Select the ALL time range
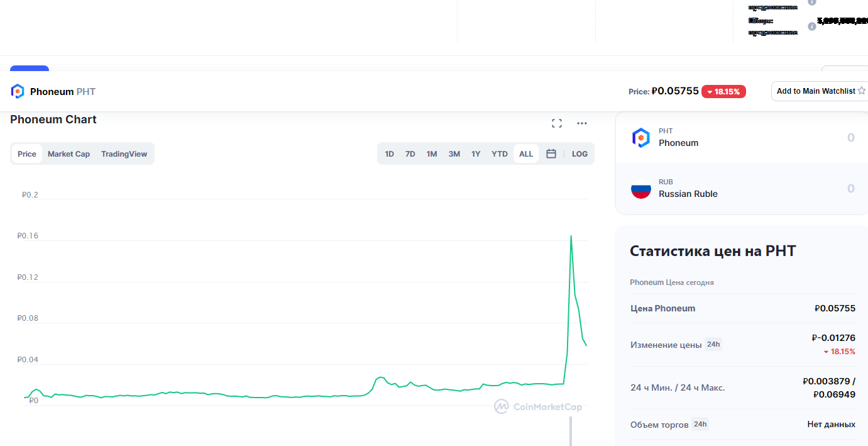This screenshot has width=868, height=446. click(526, 154)
